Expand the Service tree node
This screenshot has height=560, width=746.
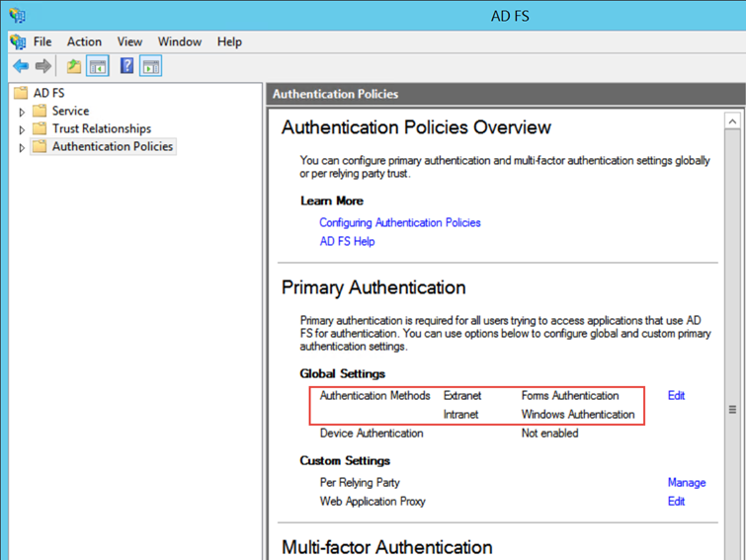tap(22, 113)
